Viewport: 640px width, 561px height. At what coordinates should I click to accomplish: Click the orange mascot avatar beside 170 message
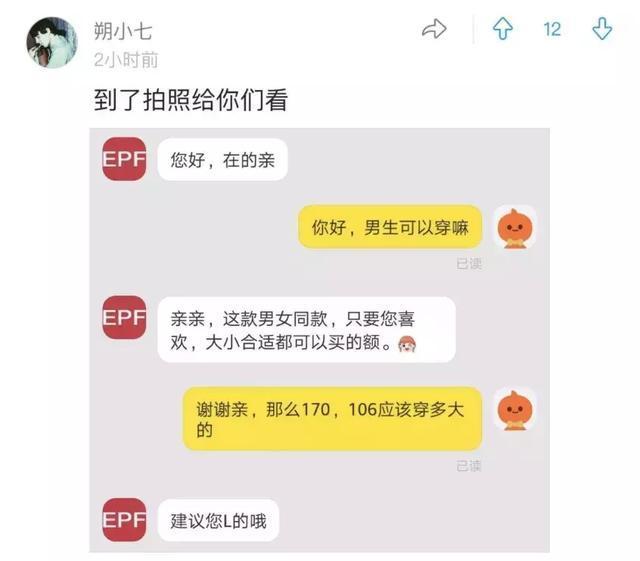click(515, 410)
